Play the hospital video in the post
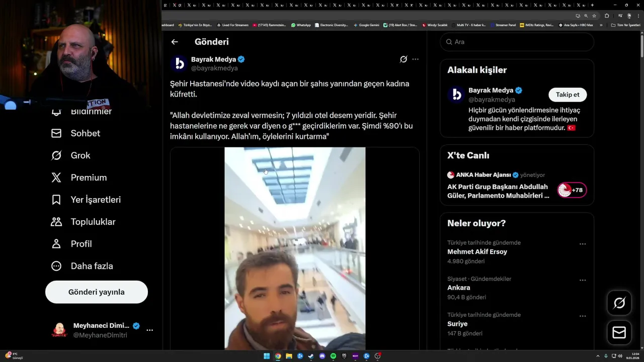Viewport: 644px width, 362px height. [295, 248]
